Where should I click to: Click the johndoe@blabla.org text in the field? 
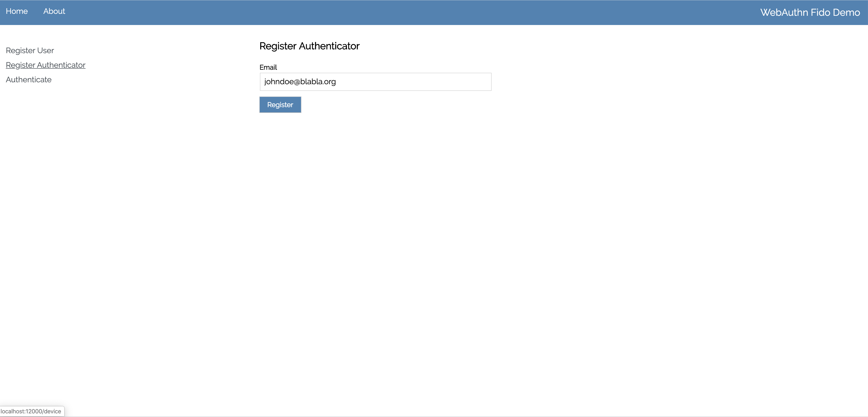(300, 82)
